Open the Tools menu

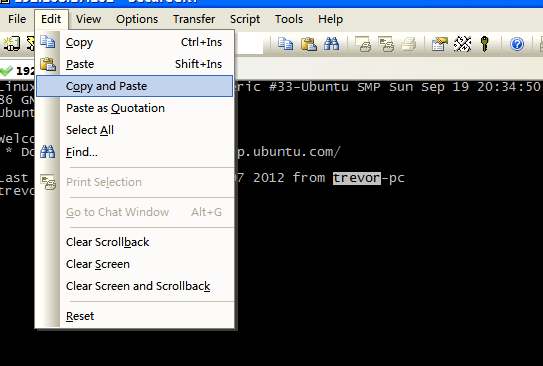click(289, 19)
